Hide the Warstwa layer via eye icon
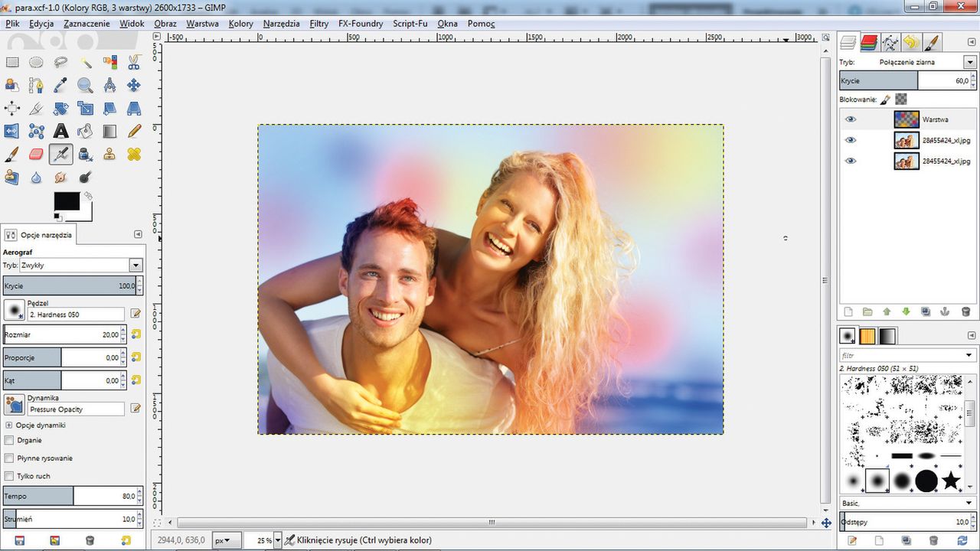 coord(851,119)
